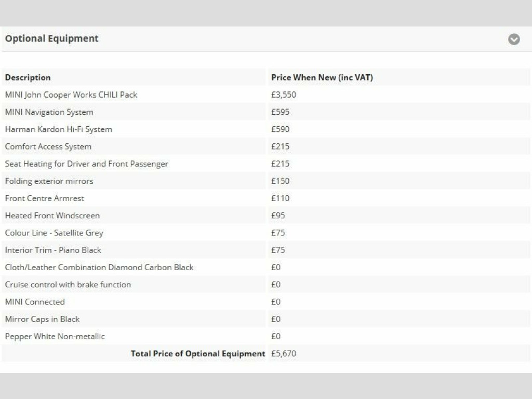
Task: Click Seat Heating for Driver and Front Passenger
Action: [x=87, y=164]
